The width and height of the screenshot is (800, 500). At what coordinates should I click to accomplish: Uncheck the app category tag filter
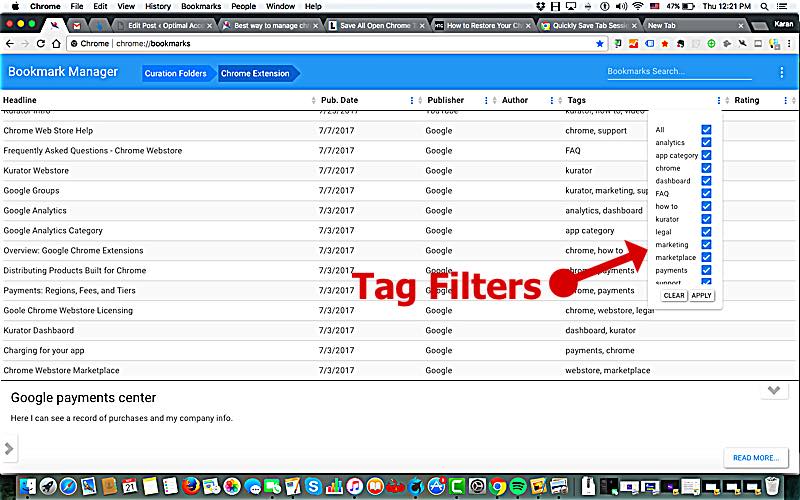point(706,155)
